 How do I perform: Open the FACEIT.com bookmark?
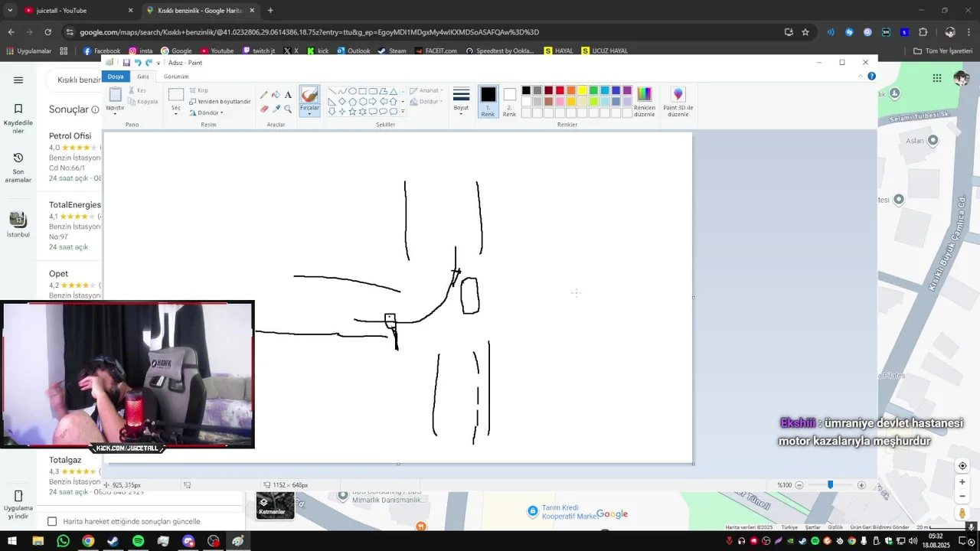tap(436, 51)
